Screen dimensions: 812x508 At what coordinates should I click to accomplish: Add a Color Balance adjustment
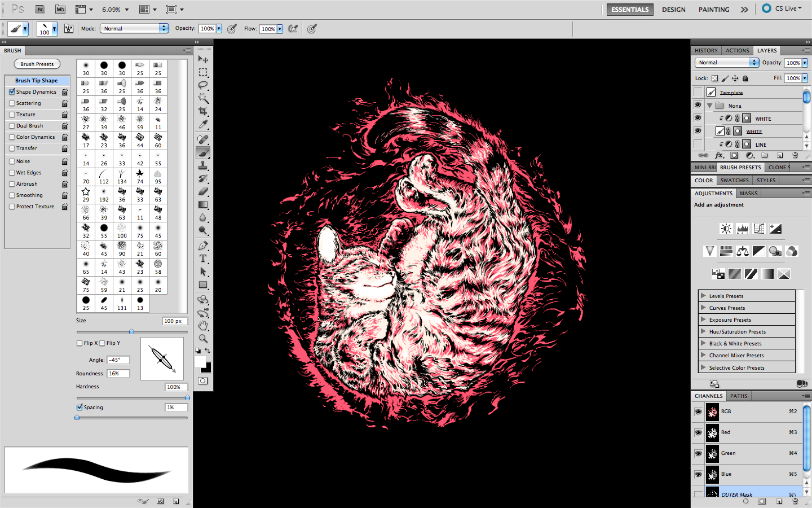click(743, 251)
